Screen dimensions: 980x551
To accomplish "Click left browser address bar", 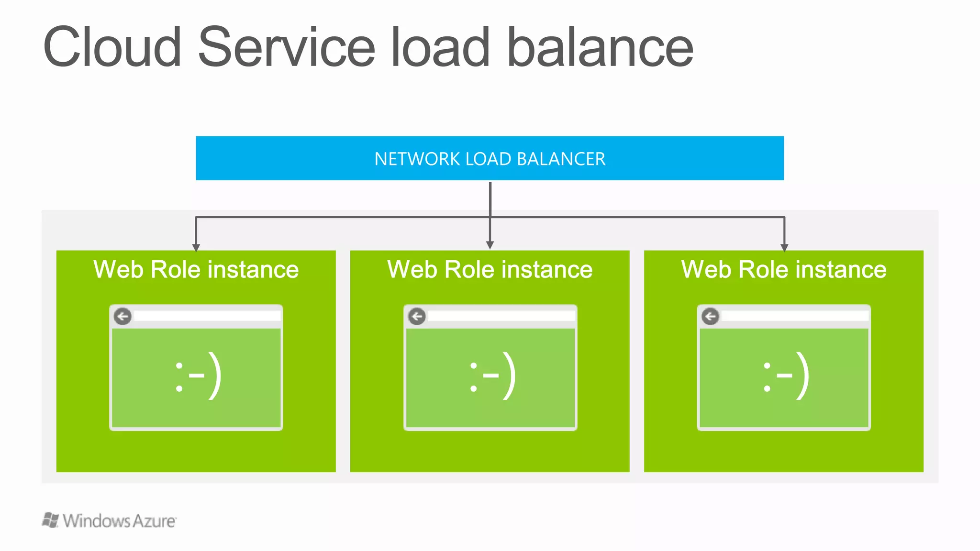I will point(207,316).
